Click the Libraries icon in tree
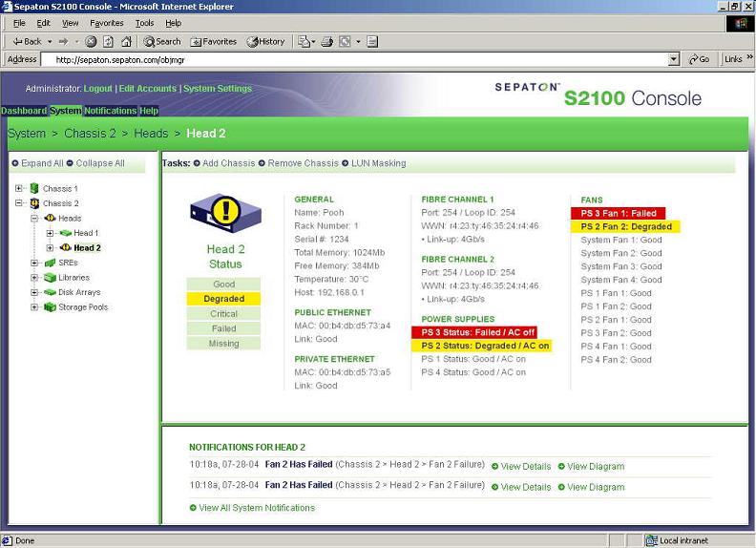 point(51,278)
